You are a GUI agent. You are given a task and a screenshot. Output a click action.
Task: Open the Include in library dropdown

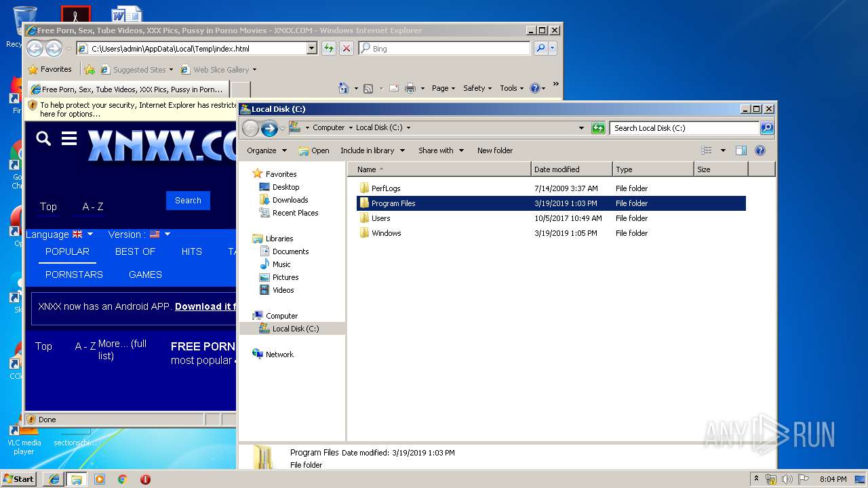pos(372,150)
